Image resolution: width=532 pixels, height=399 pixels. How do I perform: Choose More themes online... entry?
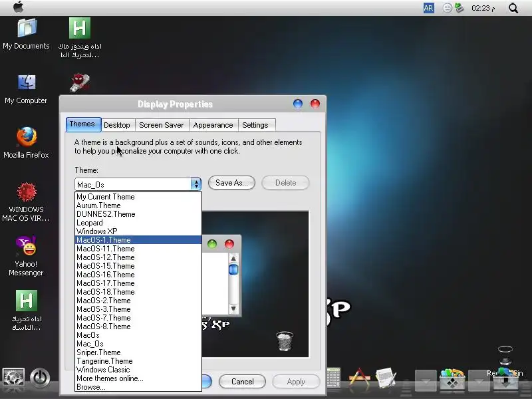click(x=138, y=378)
